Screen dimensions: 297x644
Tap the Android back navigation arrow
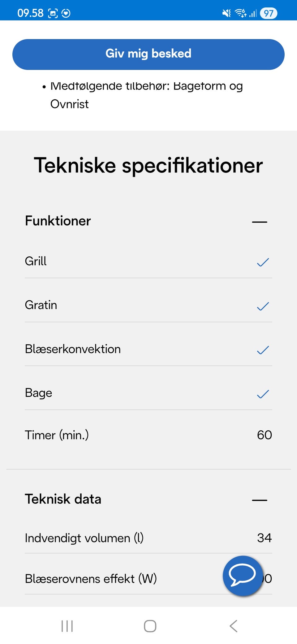pos(234,626)
